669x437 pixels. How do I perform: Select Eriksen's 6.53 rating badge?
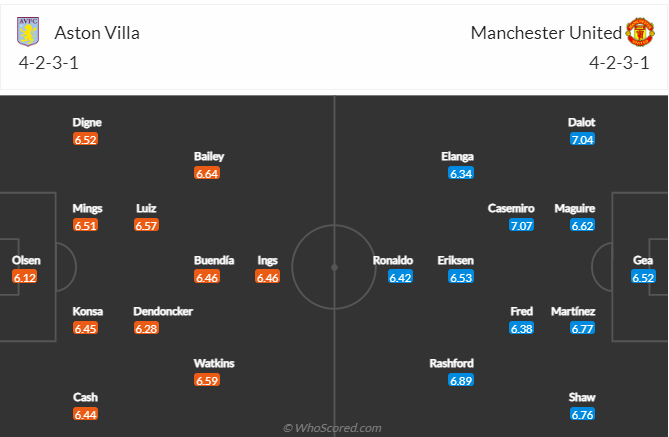pyautogui.click(x=461, y=277)
